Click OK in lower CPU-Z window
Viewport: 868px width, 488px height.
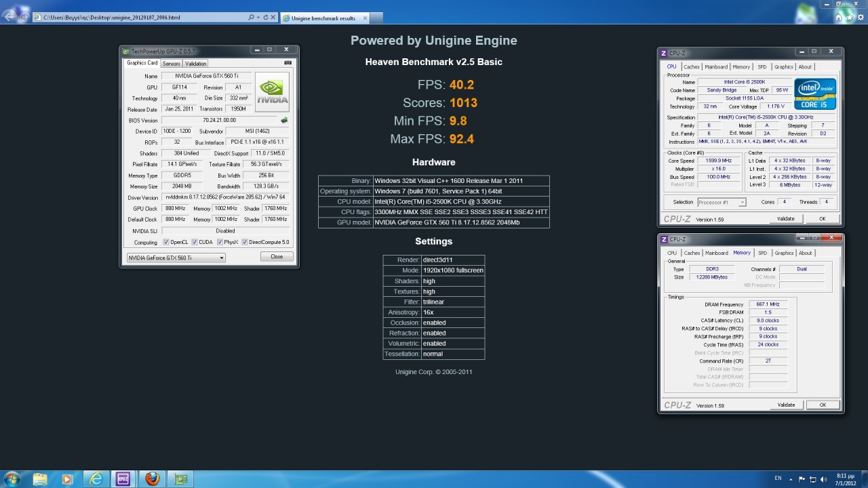coord(823,405)
